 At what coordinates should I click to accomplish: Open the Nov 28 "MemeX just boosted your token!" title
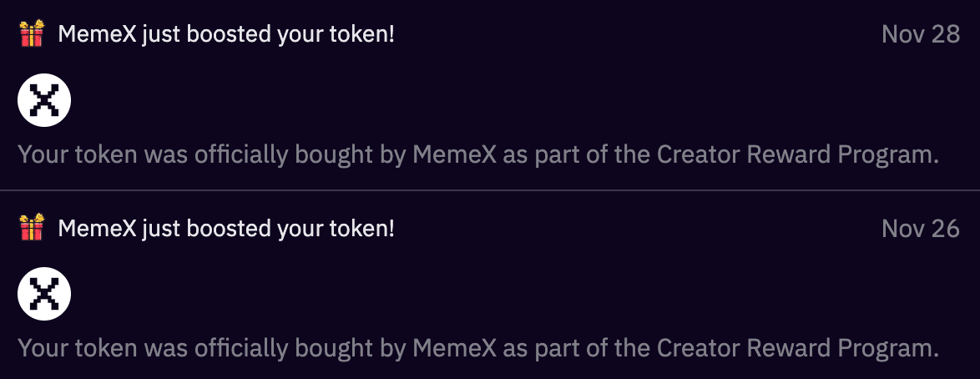(225, 35)
